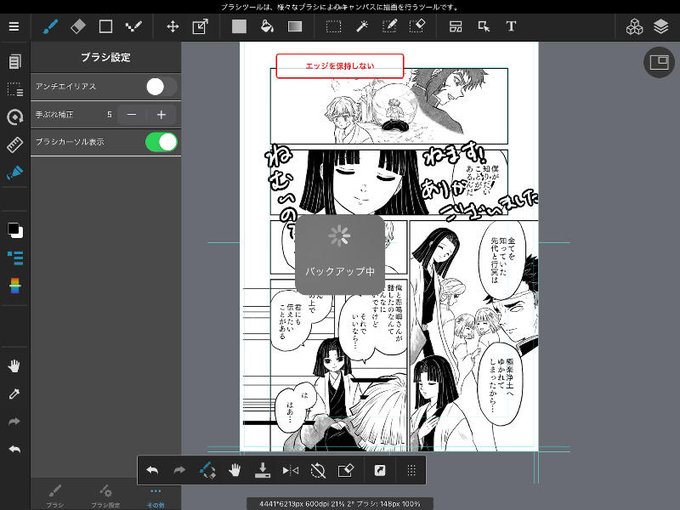Select the Gradient tool
680x510 pixels.
click(295, 26)
